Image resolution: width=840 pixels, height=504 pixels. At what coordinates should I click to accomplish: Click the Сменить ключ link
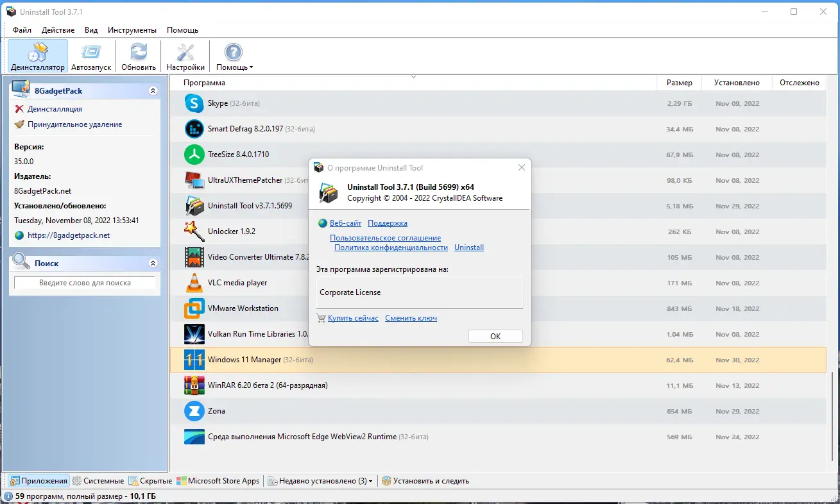[x=411, y=318]
